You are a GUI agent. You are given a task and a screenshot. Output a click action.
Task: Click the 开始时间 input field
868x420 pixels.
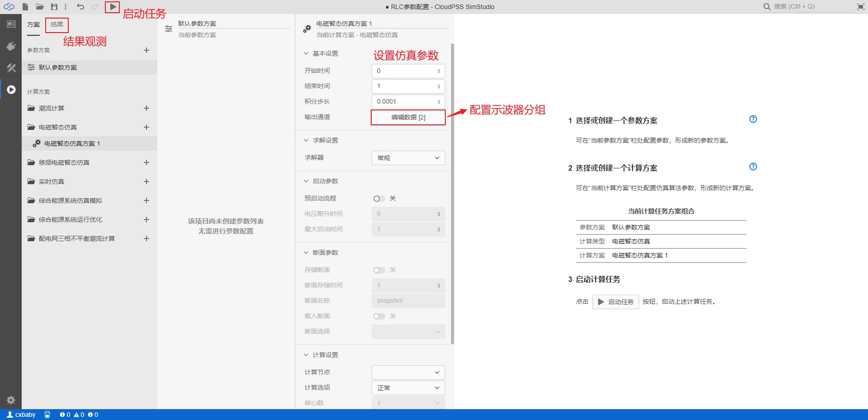click(408, 71)
